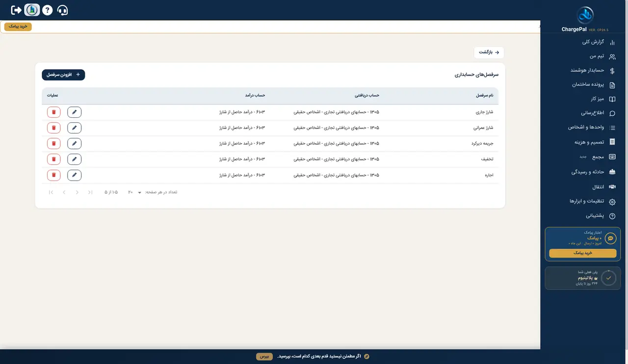628x364 pixels.
Task: Remove شارژ عمرانی using its trash icon
Action: pyautogui.click(x=54, y=128)
